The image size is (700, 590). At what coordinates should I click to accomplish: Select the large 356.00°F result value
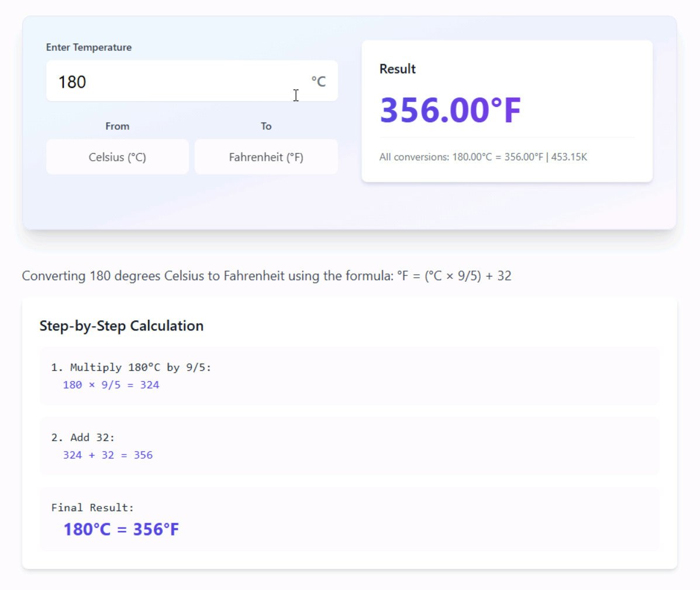click(450, 110)
